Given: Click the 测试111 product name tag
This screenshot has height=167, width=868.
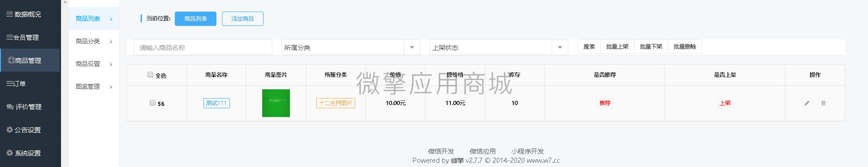Looking at the screenshot, I should click(216, 103).
